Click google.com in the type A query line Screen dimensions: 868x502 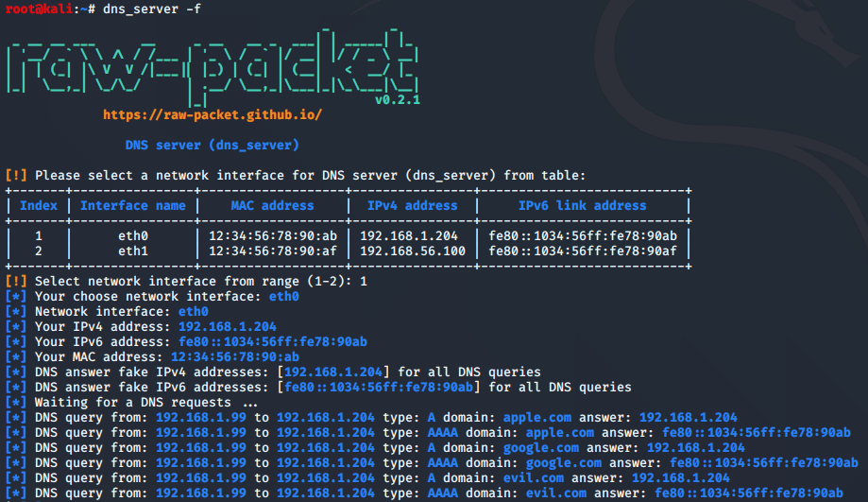[x=541, y=448]
